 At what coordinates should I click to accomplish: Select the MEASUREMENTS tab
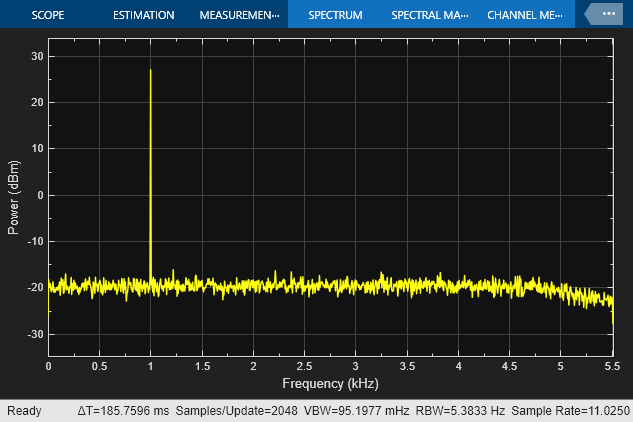pyautogui.click(x=240, y=15)
